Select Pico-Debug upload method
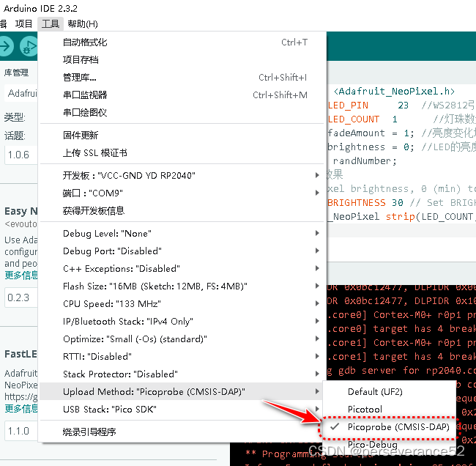Screen dimensions: 476x466 [390, 445]
